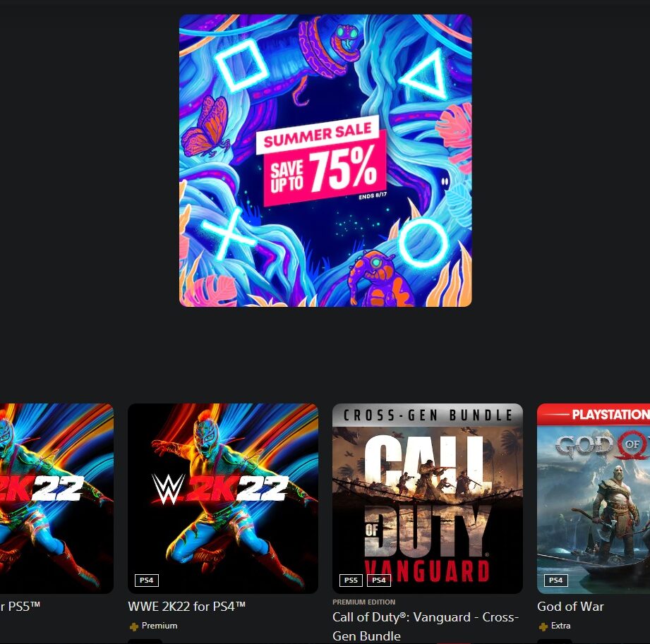
Task: Select the Call of Duty Vanguard cover art
Action: coord(428,499)
